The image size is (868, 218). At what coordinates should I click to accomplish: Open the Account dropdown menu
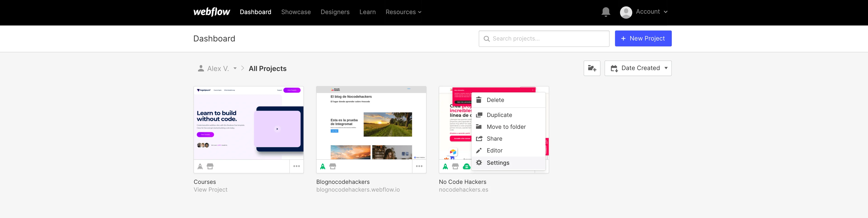pos(644,12)
